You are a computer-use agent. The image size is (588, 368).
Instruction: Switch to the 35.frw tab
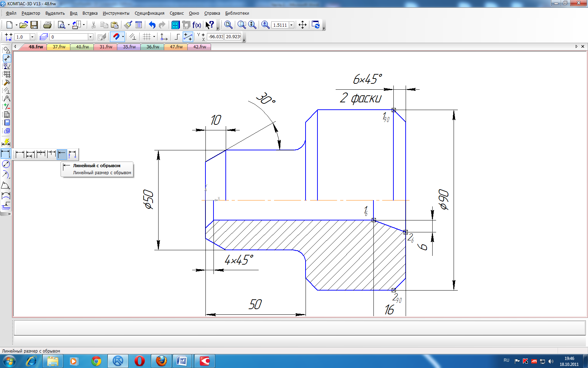pyautogui.click(x=129, y=47)
